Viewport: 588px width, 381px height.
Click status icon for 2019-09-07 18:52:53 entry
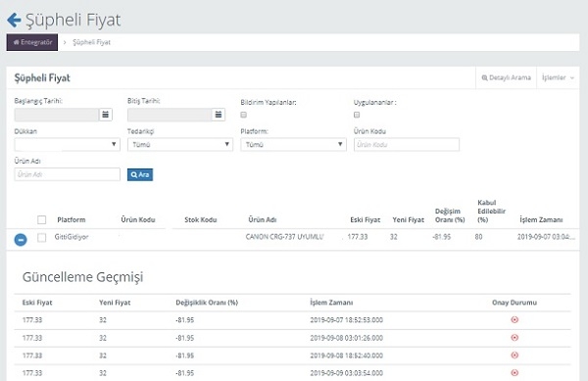[x=514, y=319]
